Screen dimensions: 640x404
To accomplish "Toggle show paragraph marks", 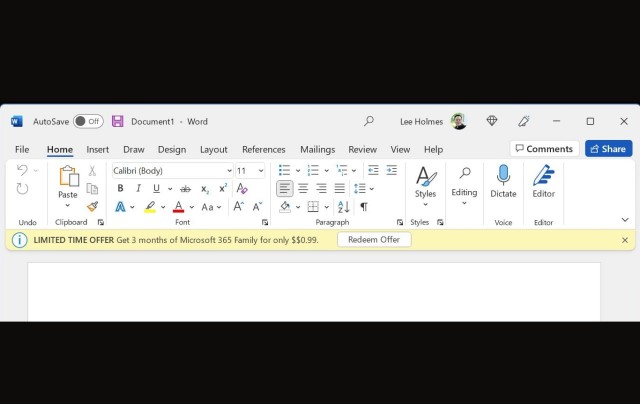I will click(x=364, y=207).
